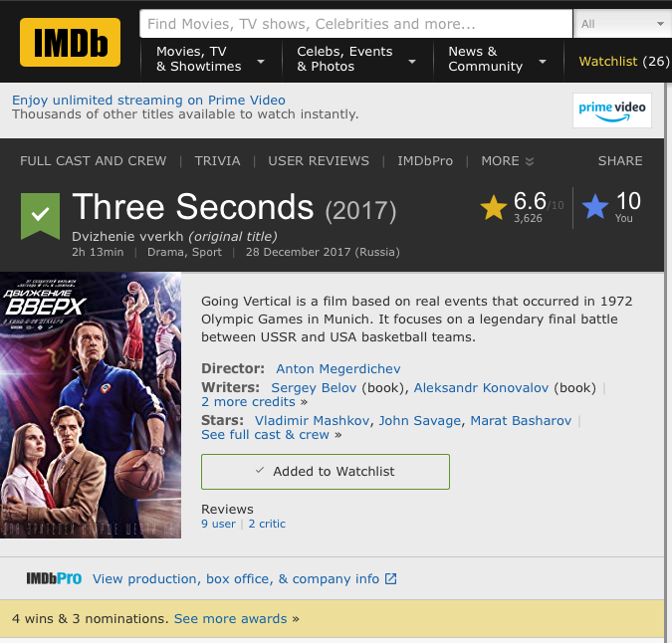Click the green watchlist ribbon checkmark
Image resolution: width=672 pixels, height=643 pixels.
point(41,215)
